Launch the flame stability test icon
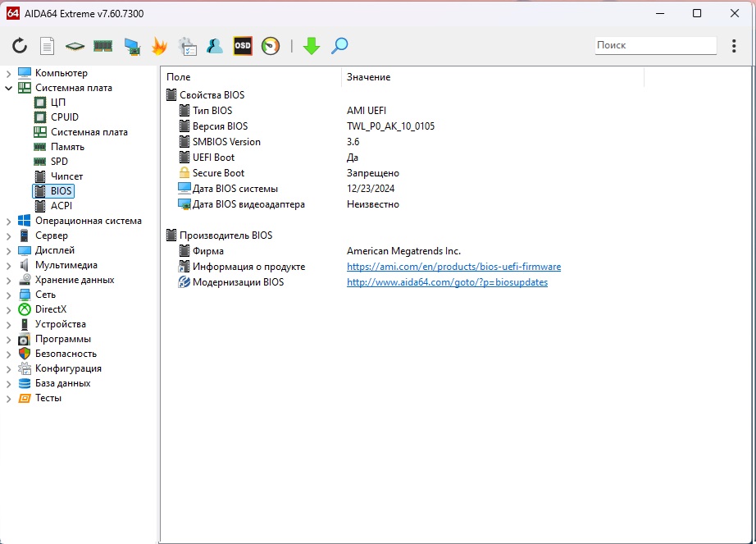 coord(159,46)
